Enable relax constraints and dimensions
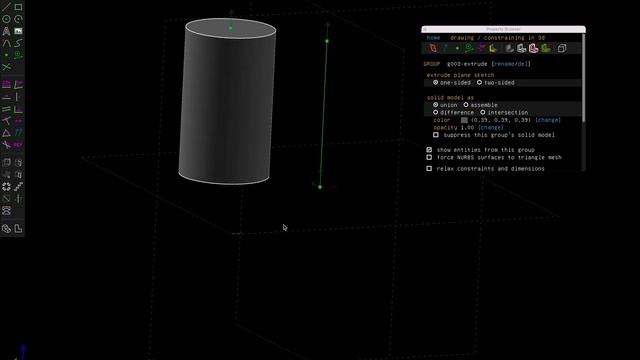Image resolution: width=640 pixels, height=360 pixels. pyautogui.click(x=429, y=169)
